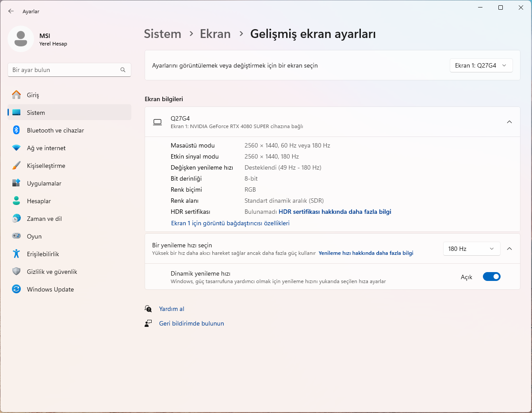Open the Ekran 1: Q27G4 display dropdown
The width and height of the screenshot is (532, 413).
pyautogui.click(x=481, y=65)
